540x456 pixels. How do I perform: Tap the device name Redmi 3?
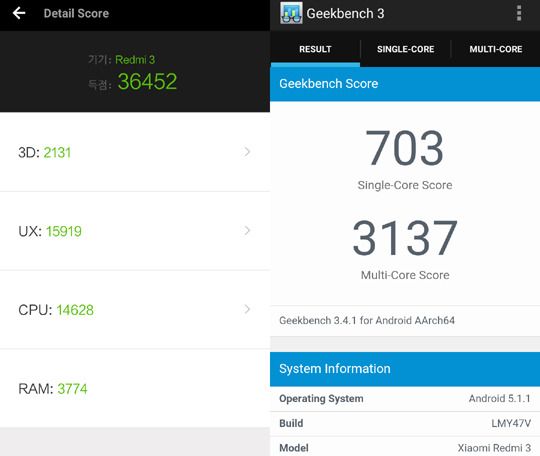click(135, 60)
